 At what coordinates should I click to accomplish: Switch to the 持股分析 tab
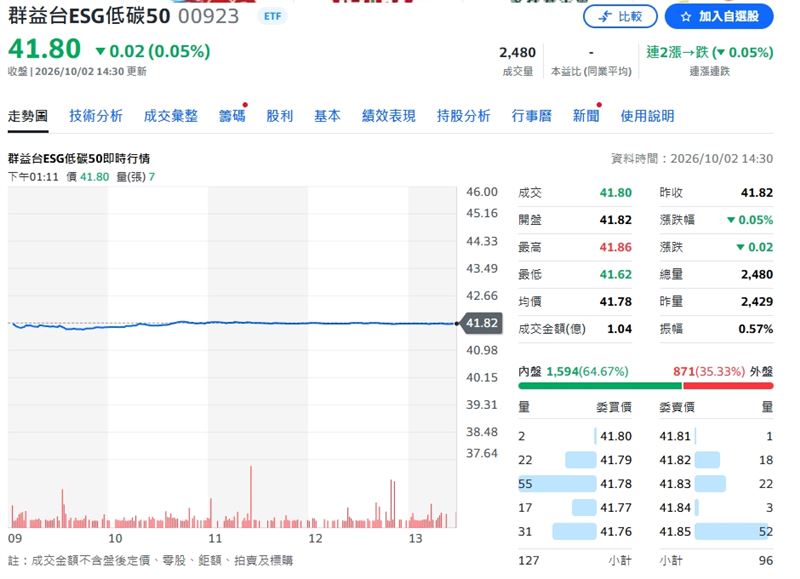point(463,116)
